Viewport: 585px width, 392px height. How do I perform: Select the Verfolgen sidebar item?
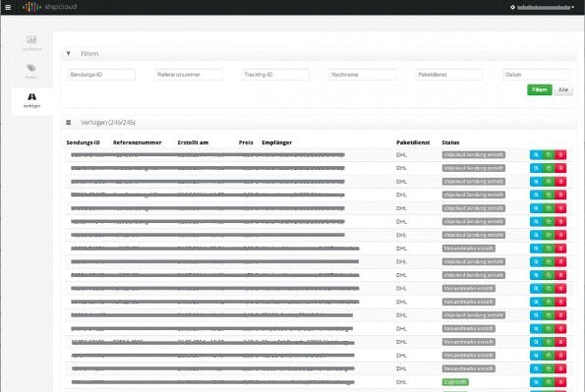tap(31, 100)
